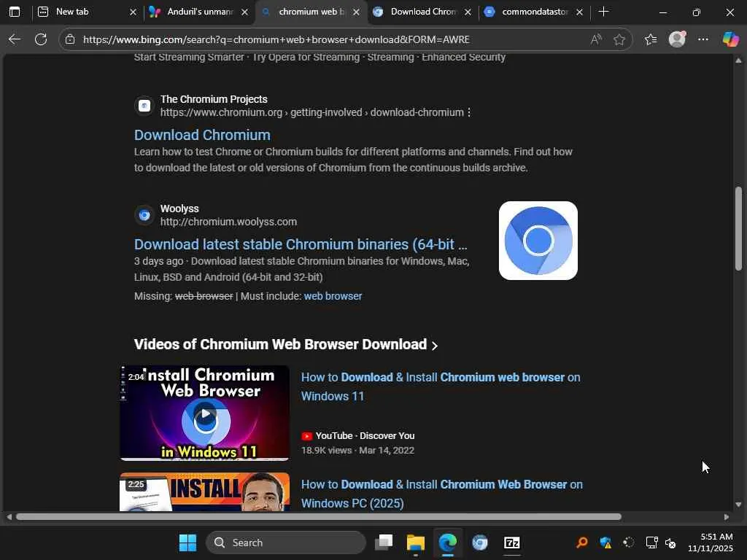747x560 pixels.
Task: Click the sync status tray icon
Action: point(629,542)
